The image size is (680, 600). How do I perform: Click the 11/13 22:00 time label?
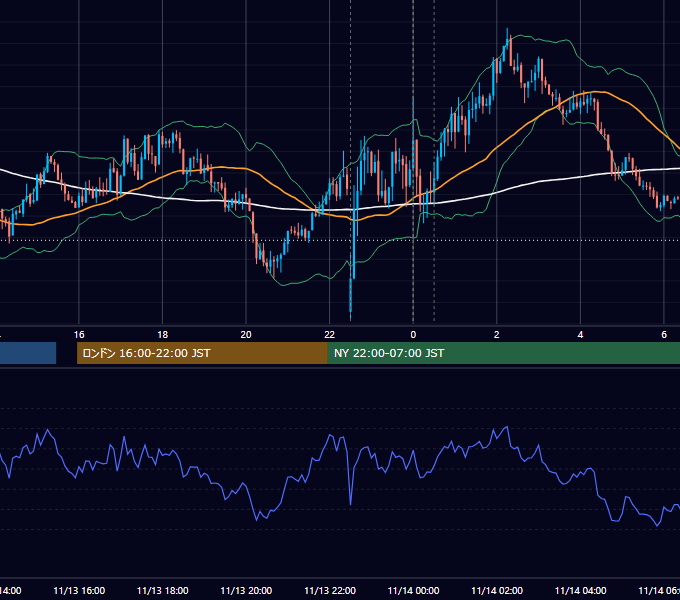[x=330, y=591]
